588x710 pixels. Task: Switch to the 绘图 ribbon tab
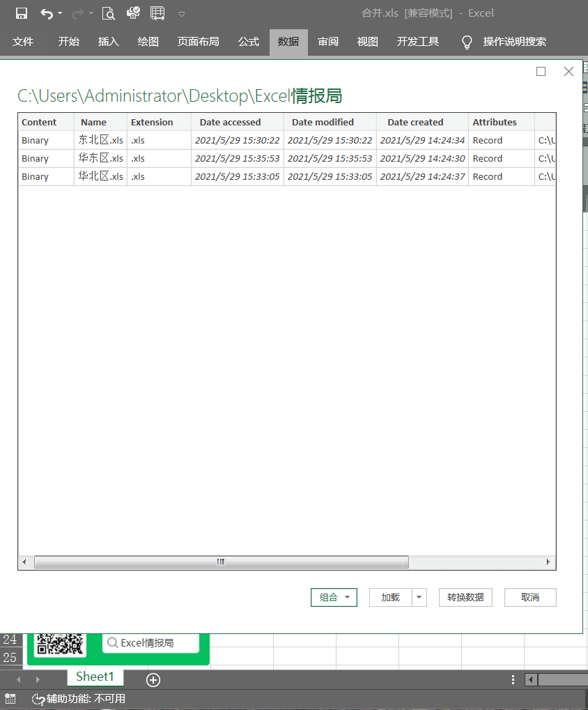[148, 42]
